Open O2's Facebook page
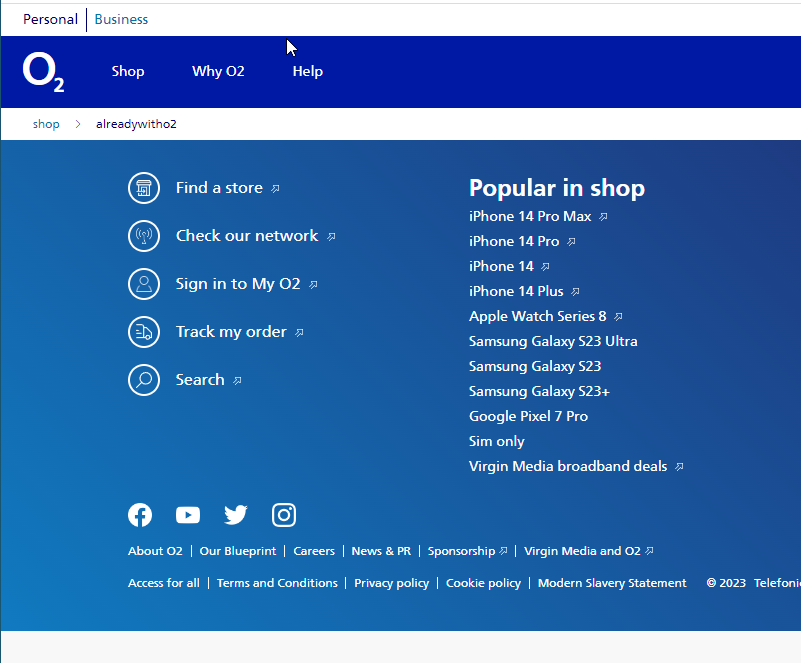The width and height of the screenshot is (801, 663). [139, 514]
